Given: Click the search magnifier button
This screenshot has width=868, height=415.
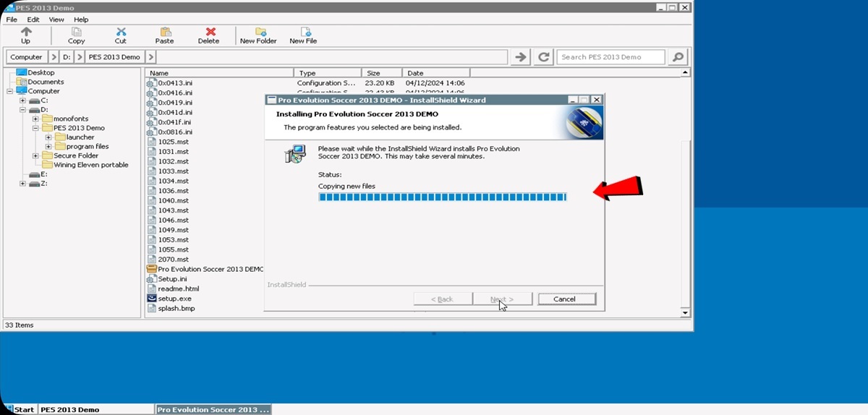Looking at the screenshot, I should (678, 57).
